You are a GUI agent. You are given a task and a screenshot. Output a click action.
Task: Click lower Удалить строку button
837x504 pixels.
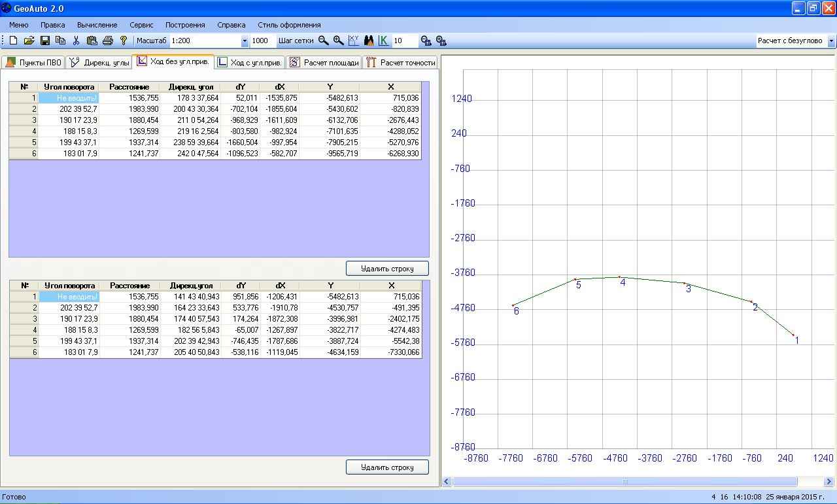pyautogui.click(x=387, y=467)
